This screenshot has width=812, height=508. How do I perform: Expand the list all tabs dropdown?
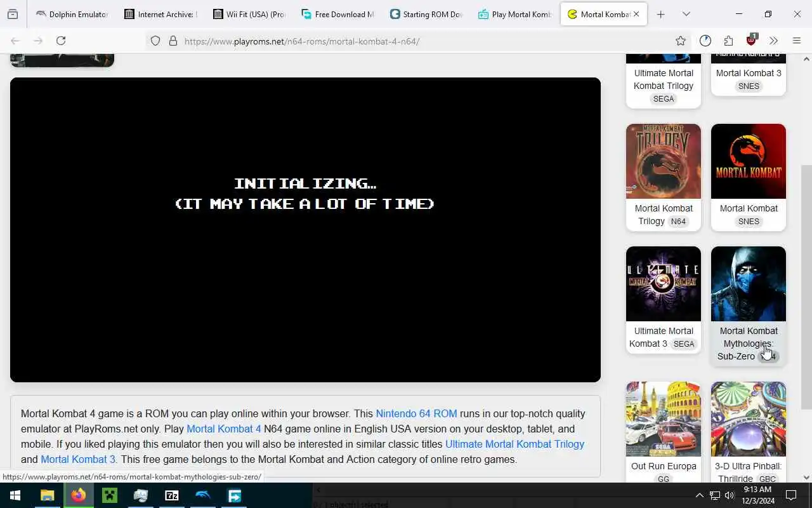[686, 14]
